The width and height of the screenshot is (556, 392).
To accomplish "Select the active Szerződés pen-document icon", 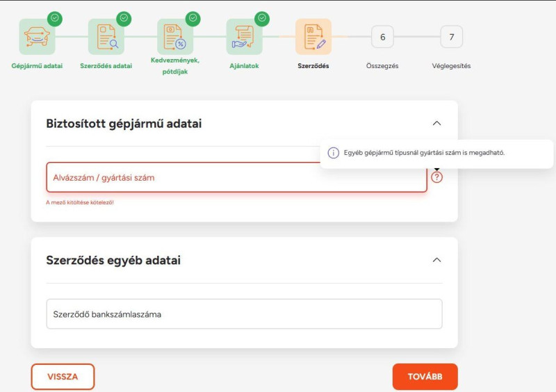I will (x=313, y=37).
